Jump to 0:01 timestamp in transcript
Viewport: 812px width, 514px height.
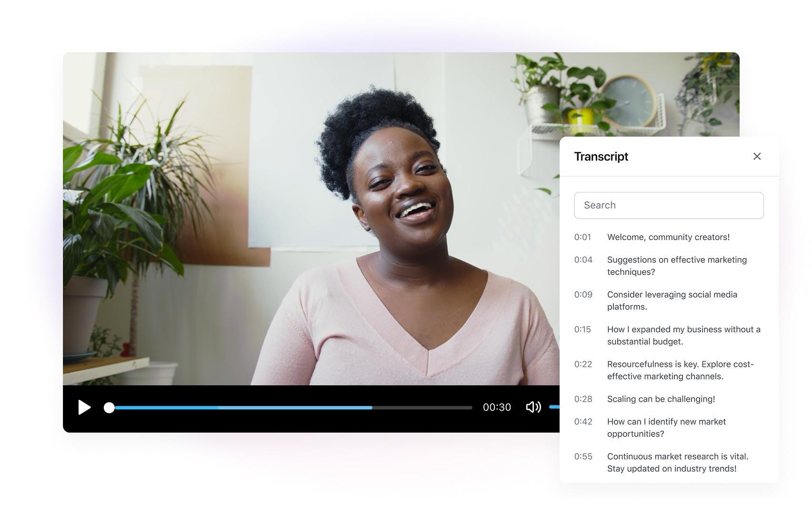click(582, 237)
